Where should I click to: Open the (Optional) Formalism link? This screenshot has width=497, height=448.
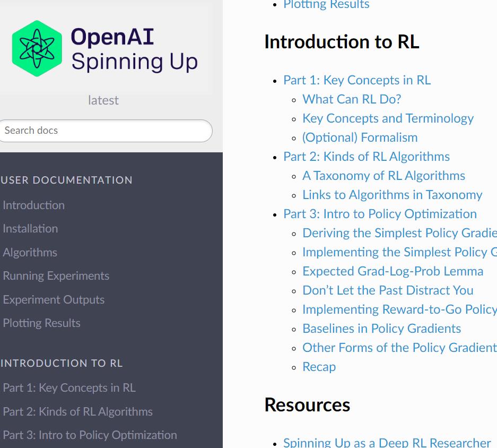(x=360, y=137)
